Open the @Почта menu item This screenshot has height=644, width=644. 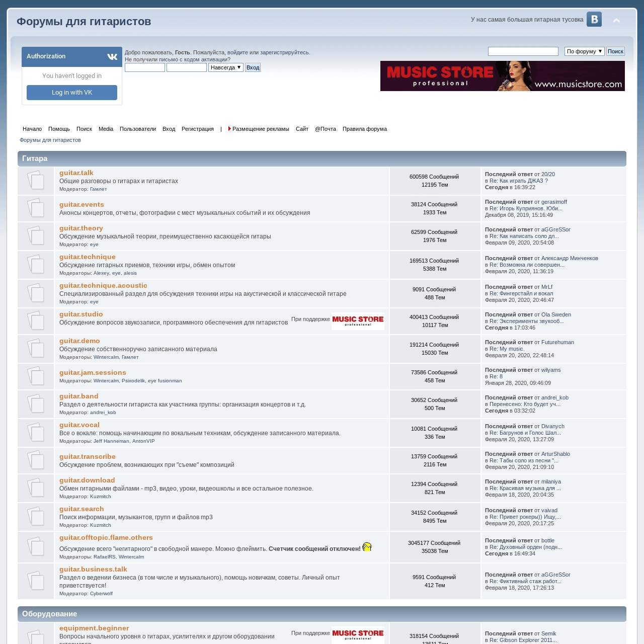[326, 129]
